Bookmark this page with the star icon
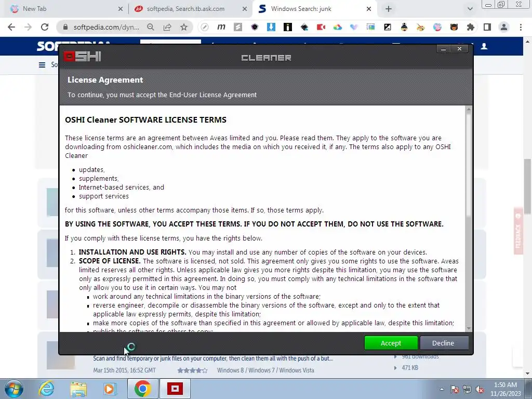Image resolution: width=532 pixels, height=399 pixels. (x=184, y=27)
